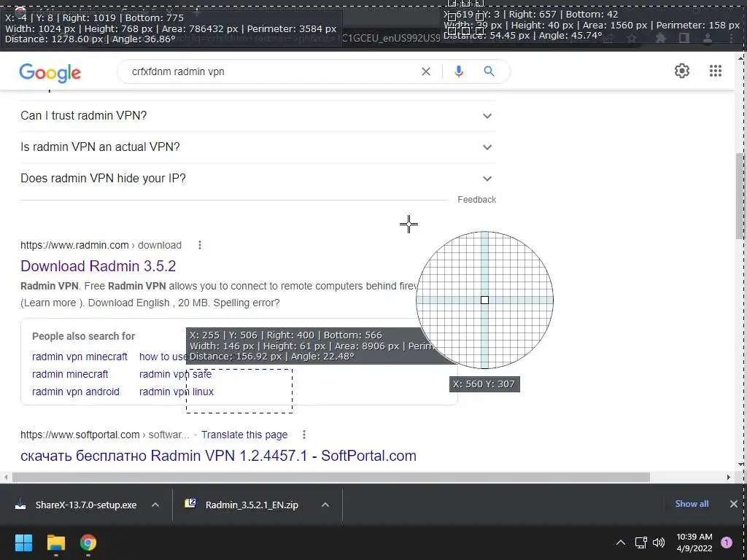Open Chrome from the taskbar
This screenshot has width=747, height=560.
(88, 542)
